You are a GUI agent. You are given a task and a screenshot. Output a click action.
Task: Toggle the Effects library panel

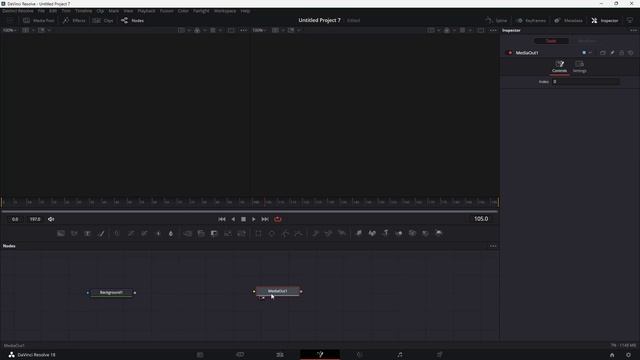(x=74, y=20)
